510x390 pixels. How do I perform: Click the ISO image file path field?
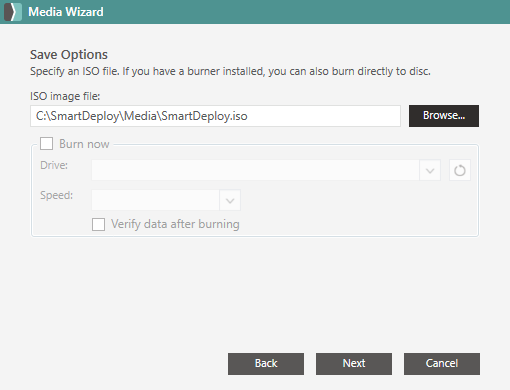[x=215, y=116]
